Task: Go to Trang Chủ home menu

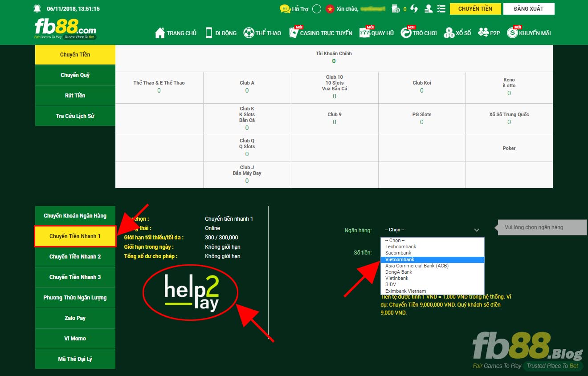Action: click(x=176, y=33)
